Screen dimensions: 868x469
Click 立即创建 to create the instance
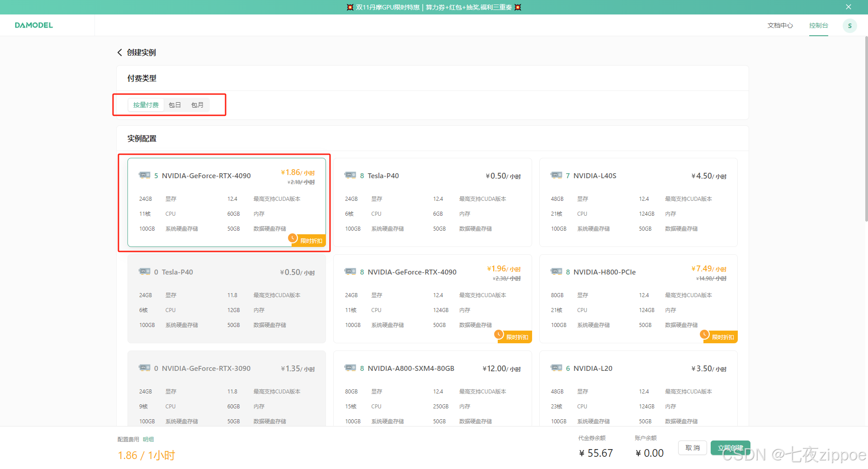click(731, 448)
